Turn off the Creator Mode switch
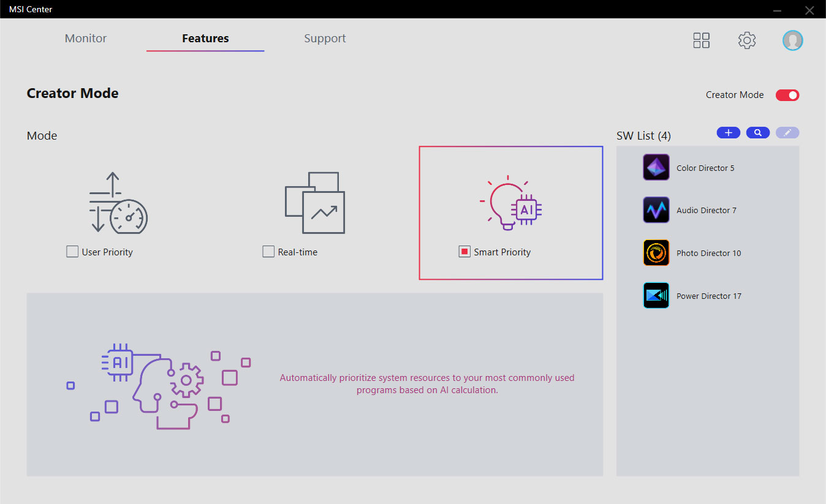 tap(787, 95)
